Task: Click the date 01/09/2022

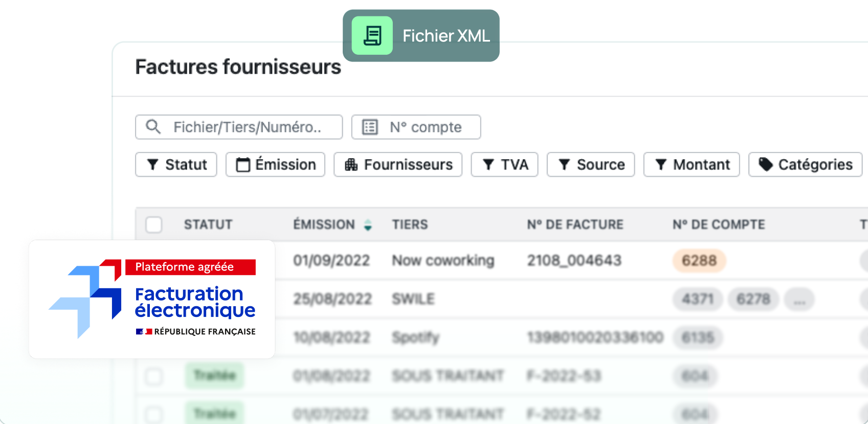Action: [x=331, y=261]
